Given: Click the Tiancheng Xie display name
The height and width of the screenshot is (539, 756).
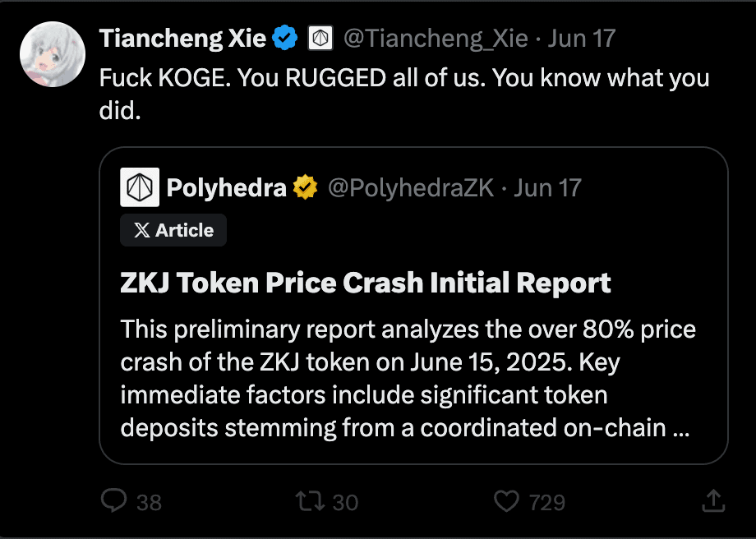Looking at the screenshot, I should pos(182,38).
